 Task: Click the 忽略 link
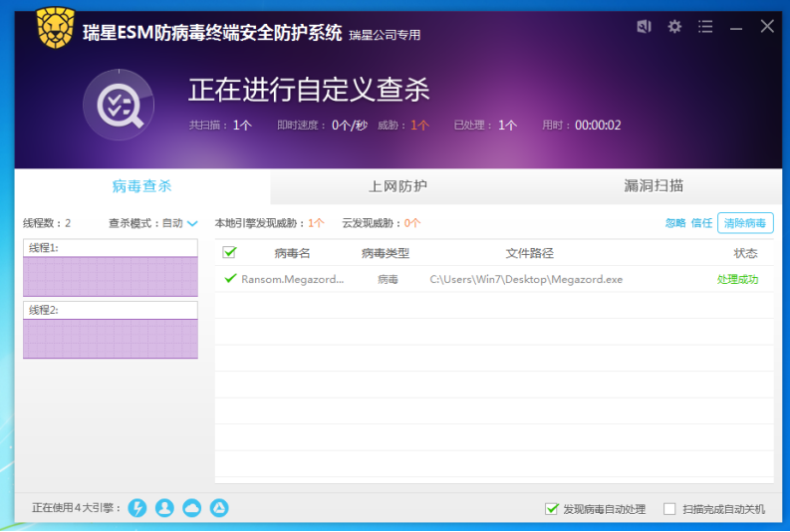pyautogui.click(x=675, y=223)
